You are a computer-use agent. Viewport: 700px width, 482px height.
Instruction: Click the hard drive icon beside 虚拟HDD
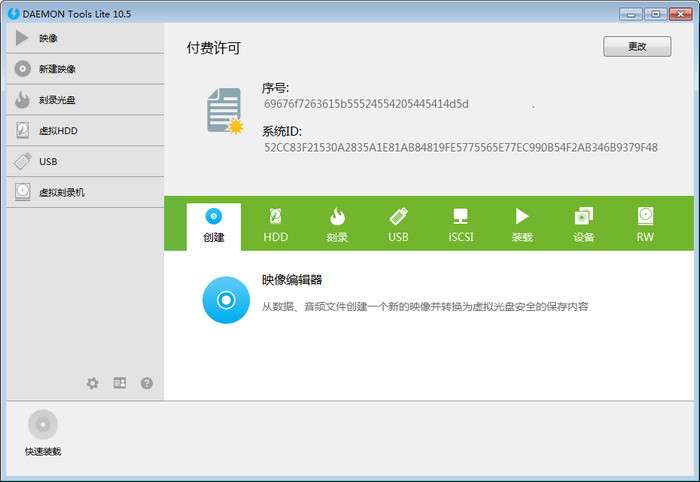pyautogui.click(x=22, y=130)
